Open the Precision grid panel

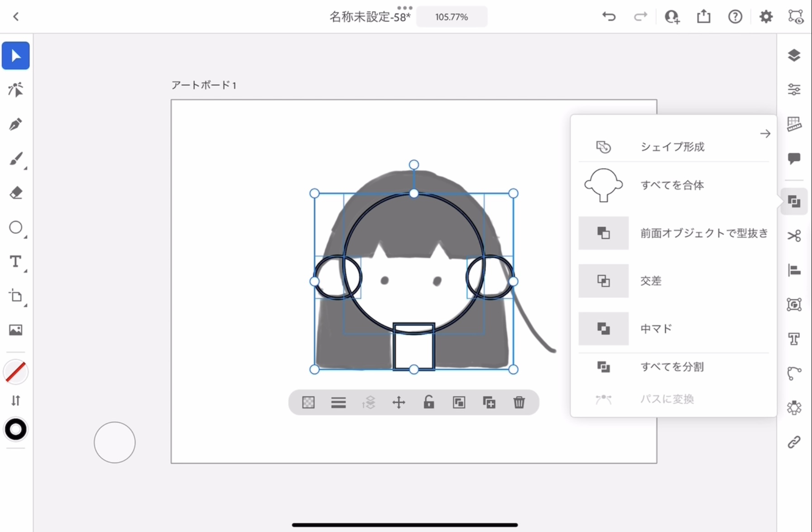(794, 124)
